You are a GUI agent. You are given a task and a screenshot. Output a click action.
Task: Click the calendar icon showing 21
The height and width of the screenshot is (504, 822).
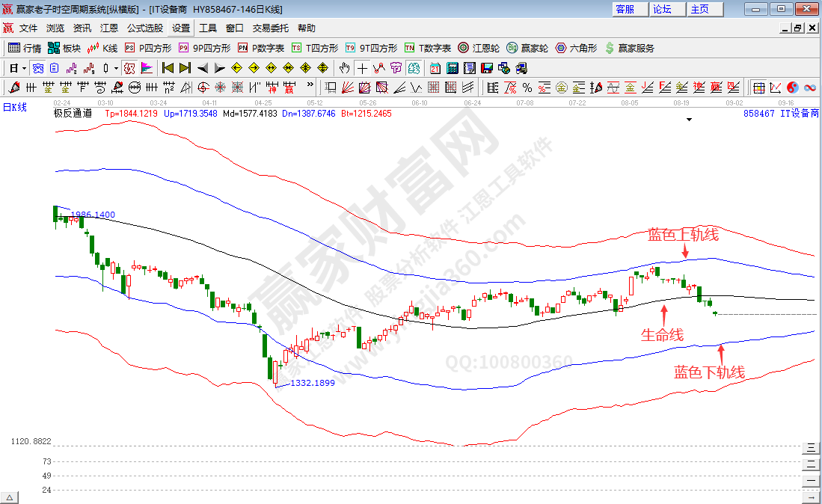pyautogui.click(x=435, y=68)
